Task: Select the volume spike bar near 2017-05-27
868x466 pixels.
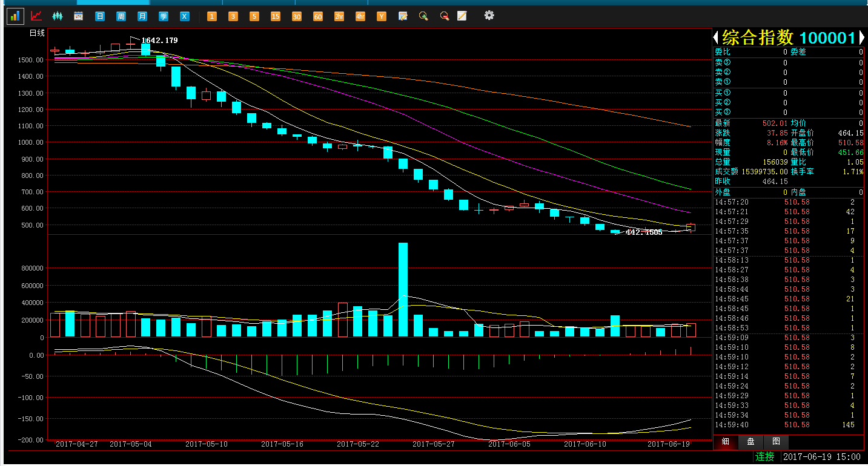Action: click(403, 289)
